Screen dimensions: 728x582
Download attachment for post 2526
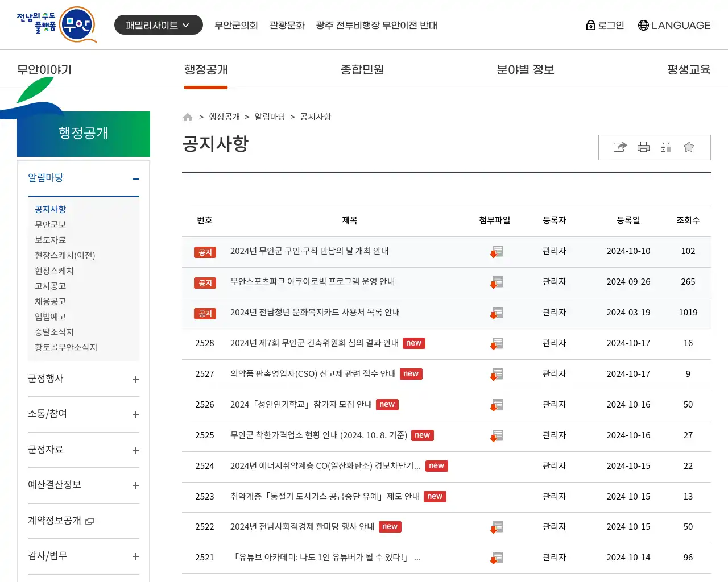pyautogui.click(x=497, y=405)
